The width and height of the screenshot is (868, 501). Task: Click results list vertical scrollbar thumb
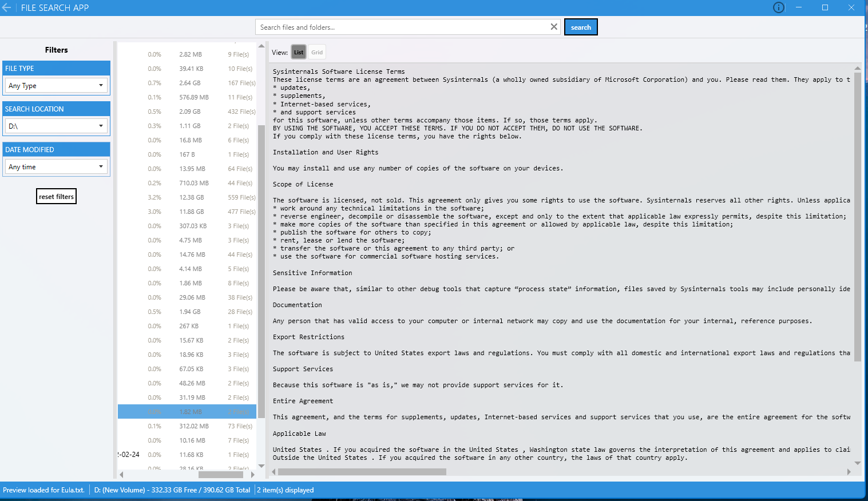click(x=261, y=272)
